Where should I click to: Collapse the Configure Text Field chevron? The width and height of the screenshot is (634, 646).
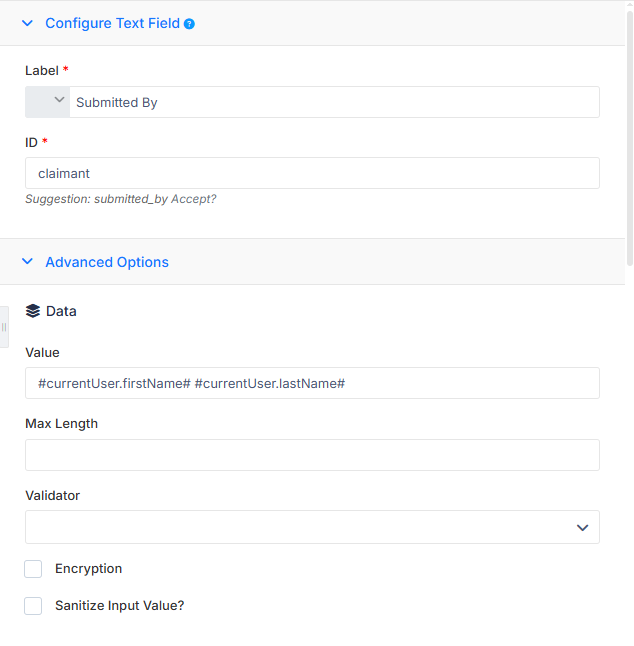[x=27, y=23]
